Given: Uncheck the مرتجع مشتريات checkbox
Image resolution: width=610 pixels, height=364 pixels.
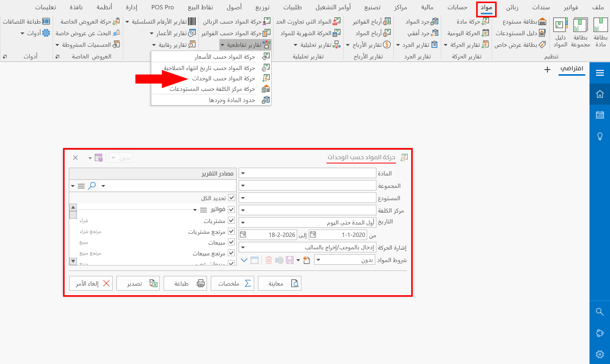Looking at the screenshot, I should point(231,231).
